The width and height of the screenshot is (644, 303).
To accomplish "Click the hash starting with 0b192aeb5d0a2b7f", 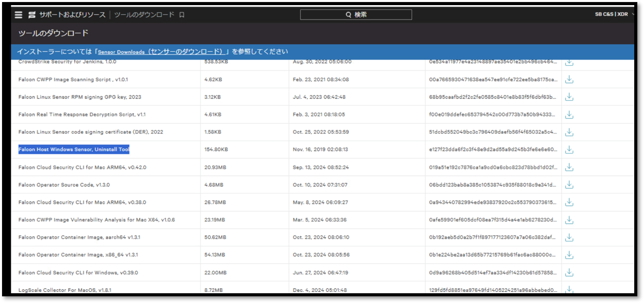I will (x=493, y=237).
